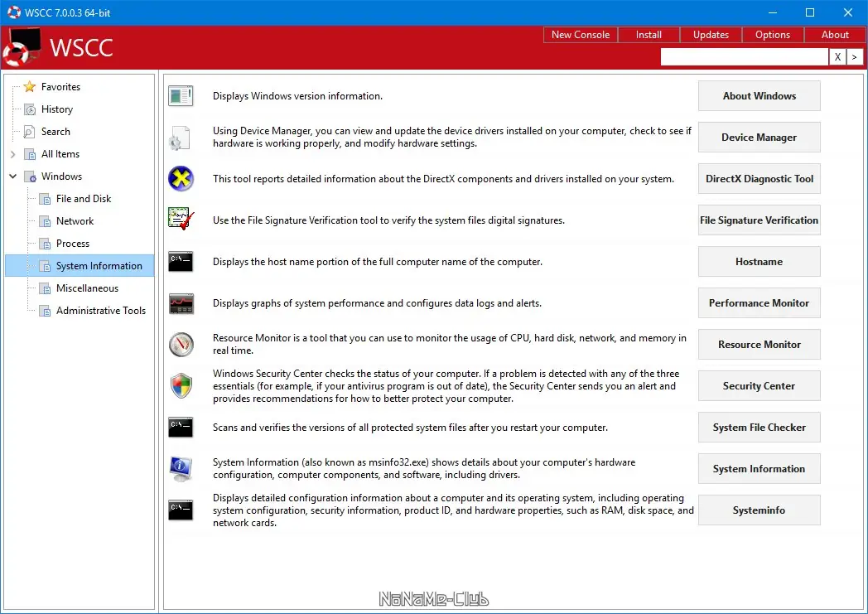
Task: Click the History clock icon
Action: (30, 109)
